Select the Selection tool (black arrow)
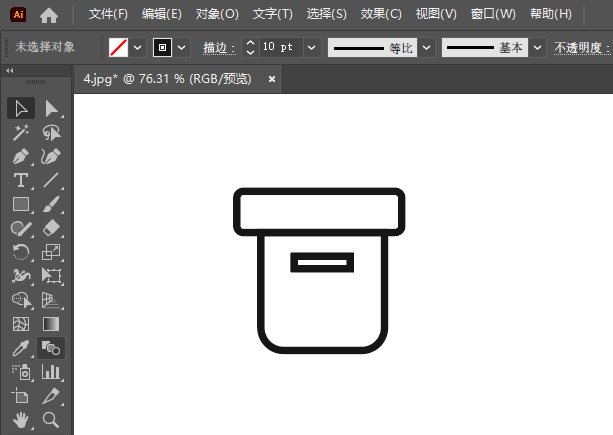 (x=21, y=108)
